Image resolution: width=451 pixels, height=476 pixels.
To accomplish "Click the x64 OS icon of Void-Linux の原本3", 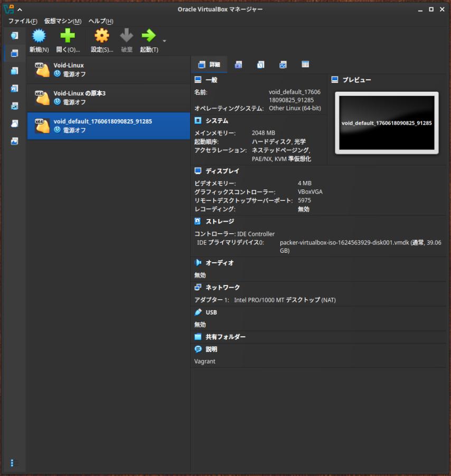I will click(x=42, y=98).
